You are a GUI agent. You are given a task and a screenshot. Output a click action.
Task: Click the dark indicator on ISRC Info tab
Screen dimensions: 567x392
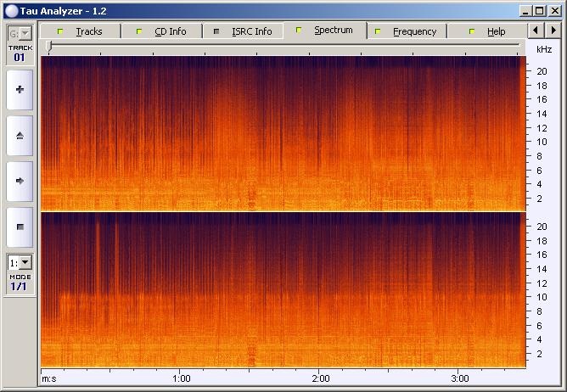click(x=216, y=31)
